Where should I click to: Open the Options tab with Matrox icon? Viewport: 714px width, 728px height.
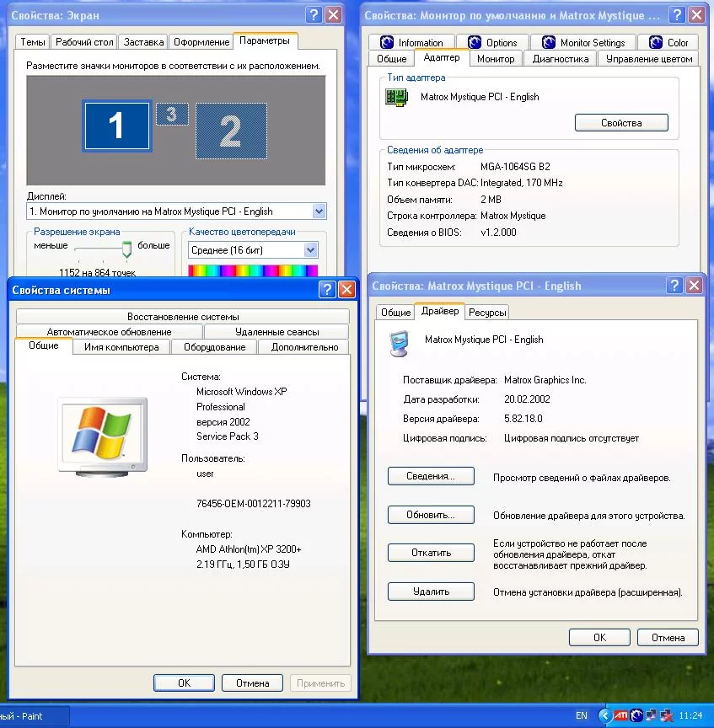[x=492, y=43]
